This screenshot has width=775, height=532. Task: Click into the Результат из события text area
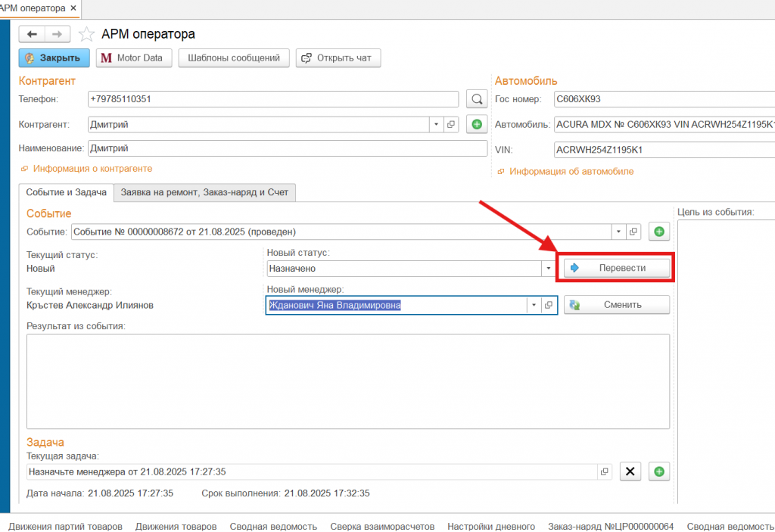(x=348, y=381)
